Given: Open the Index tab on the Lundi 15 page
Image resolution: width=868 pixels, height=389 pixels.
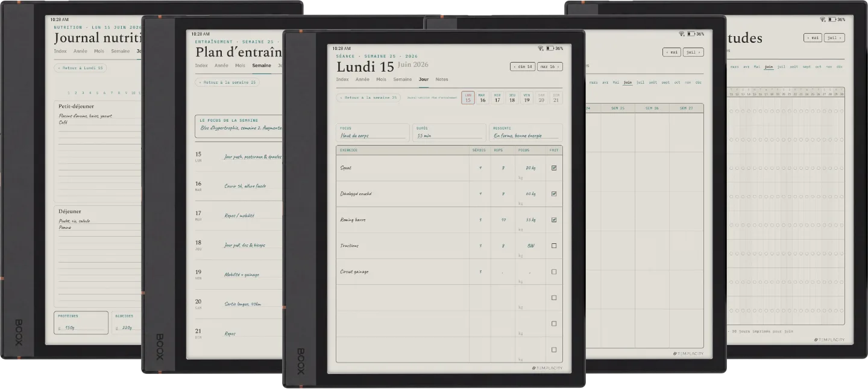Looking at the screenshot, I should click(342, 79).
